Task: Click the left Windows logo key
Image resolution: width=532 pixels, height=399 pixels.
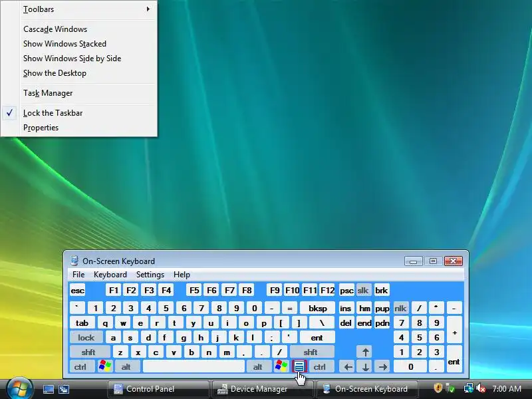Action: coord(105,366)
